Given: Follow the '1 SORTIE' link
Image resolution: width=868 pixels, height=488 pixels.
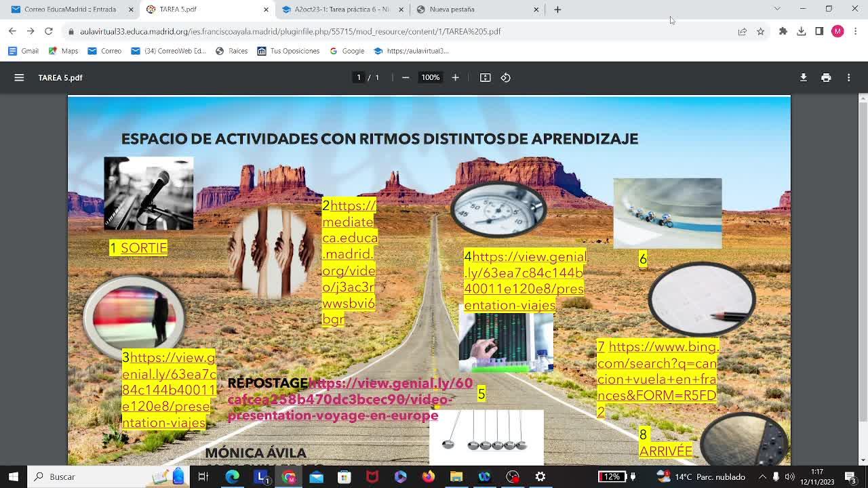Looking at the screenshot, I should tap(144, 248).
